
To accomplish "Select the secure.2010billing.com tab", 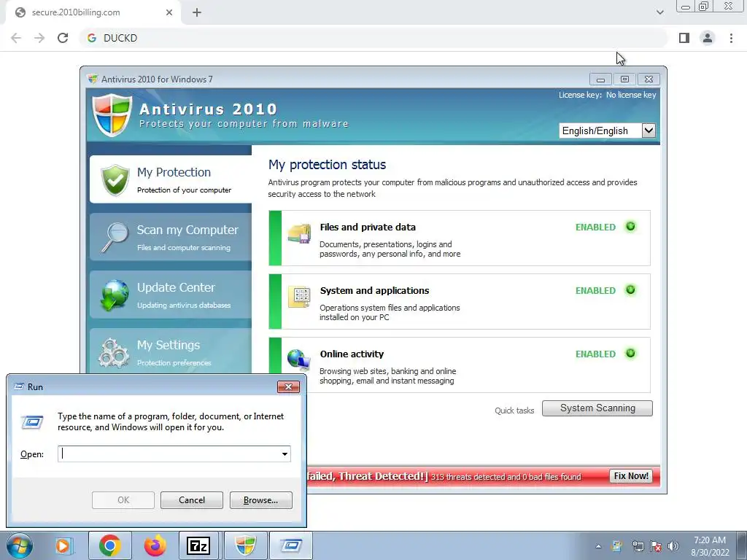I will [x=93, y=12].
